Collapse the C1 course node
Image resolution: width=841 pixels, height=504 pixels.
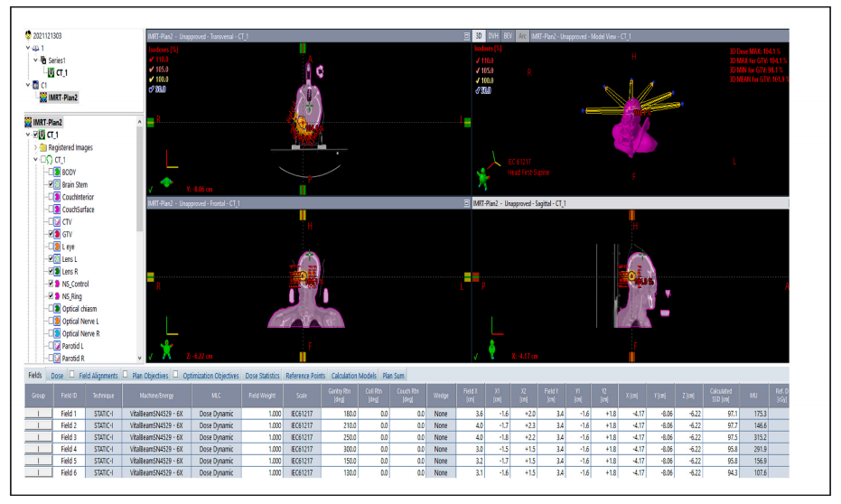27,85
